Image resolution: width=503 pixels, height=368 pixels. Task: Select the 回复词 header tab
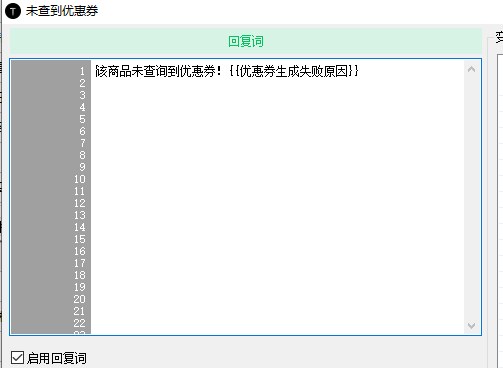click(x=246, y=41)
